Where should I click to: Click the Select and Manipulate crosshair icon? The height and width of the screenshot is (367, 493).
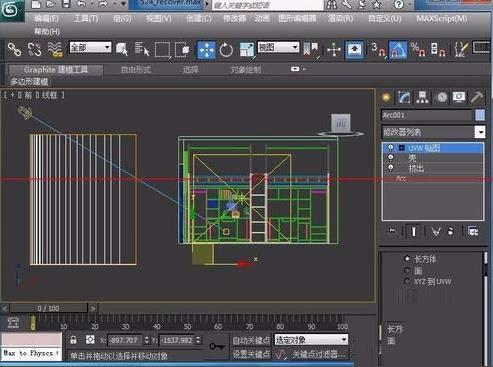(x=334, y=50)
